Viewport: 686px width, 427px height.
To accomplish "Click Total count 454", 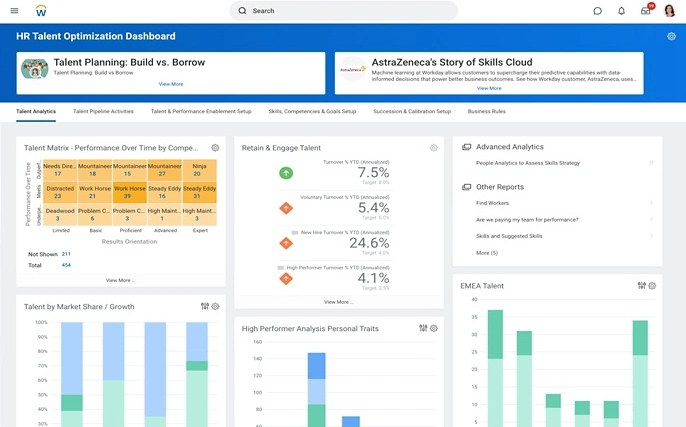I will pyautogui.click(x=66, y=265).
